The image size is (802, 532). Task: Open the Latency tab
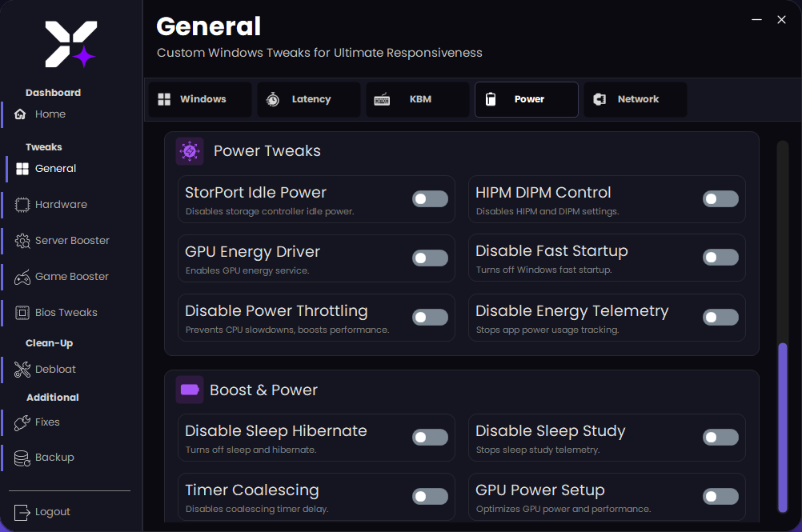click(308, 99)
